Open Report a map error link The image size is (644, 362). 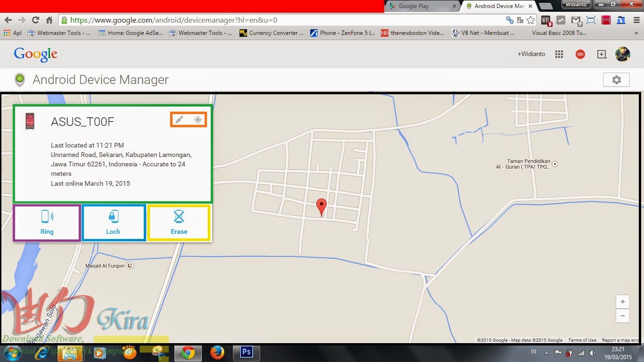(620, 340)
